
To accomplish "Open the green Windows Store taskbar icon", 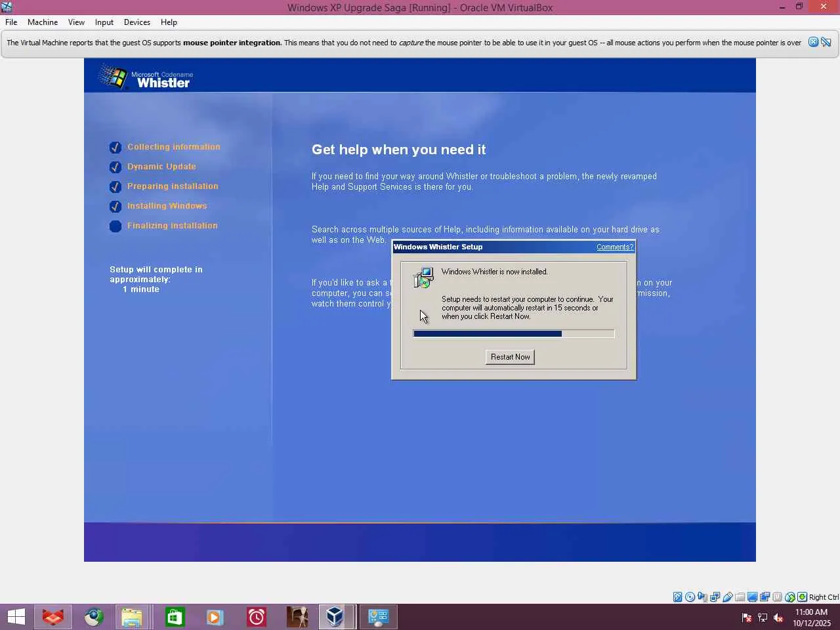I will click(x=175, y=617).
